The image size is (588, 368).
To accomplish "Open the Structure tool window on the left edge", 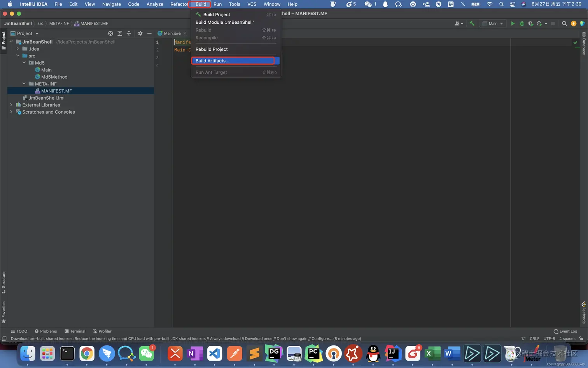I will [3, 282].
